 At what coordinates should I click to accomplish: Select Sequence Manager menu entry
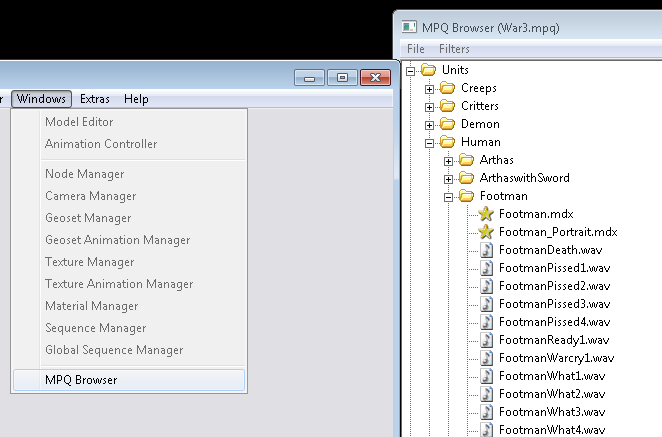pyautogui.click(x=129, y=327)
